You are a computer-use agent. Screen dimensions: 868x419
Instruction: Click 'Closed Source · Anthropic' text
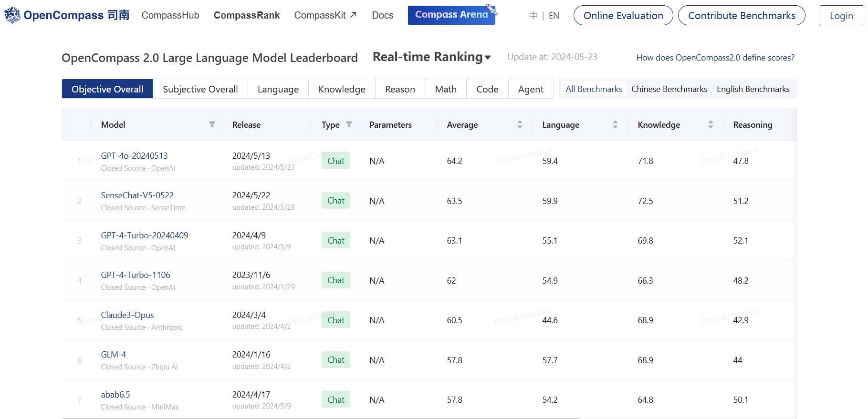(142, 327)
